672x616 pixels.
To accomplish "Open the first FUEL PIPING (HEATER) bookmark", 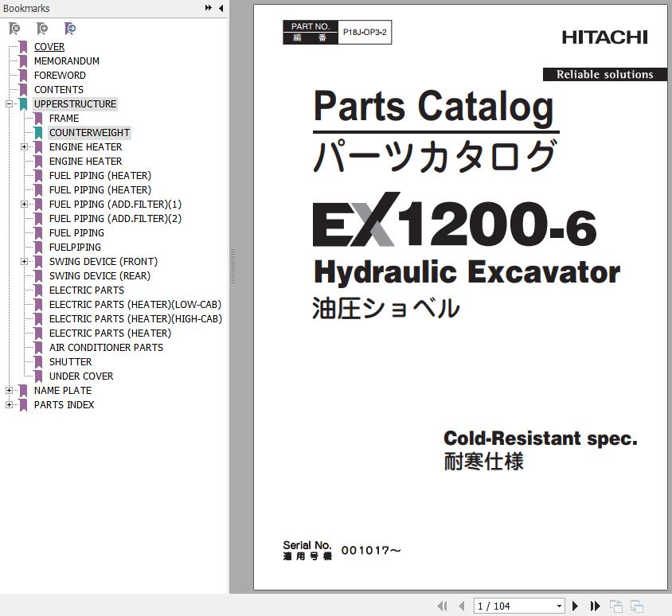I will (x=100, y=176).
